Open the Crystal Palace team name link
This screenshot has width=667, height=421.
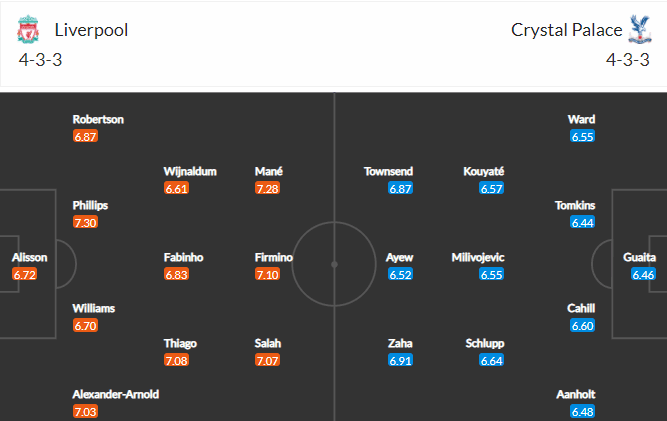coord(567,30)
